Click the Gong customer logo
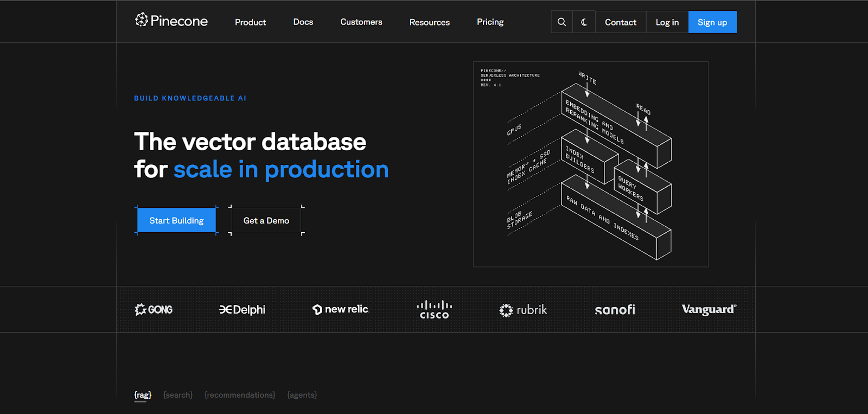 [154, 309]
